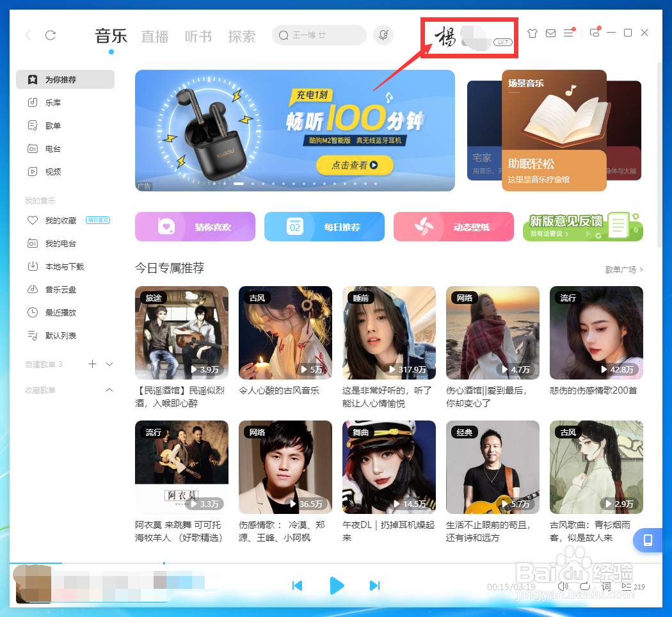The height and width of the screenshot is (617, 672).
Task: Open the volume speaker icon
Action: click(x=563, y=586)
